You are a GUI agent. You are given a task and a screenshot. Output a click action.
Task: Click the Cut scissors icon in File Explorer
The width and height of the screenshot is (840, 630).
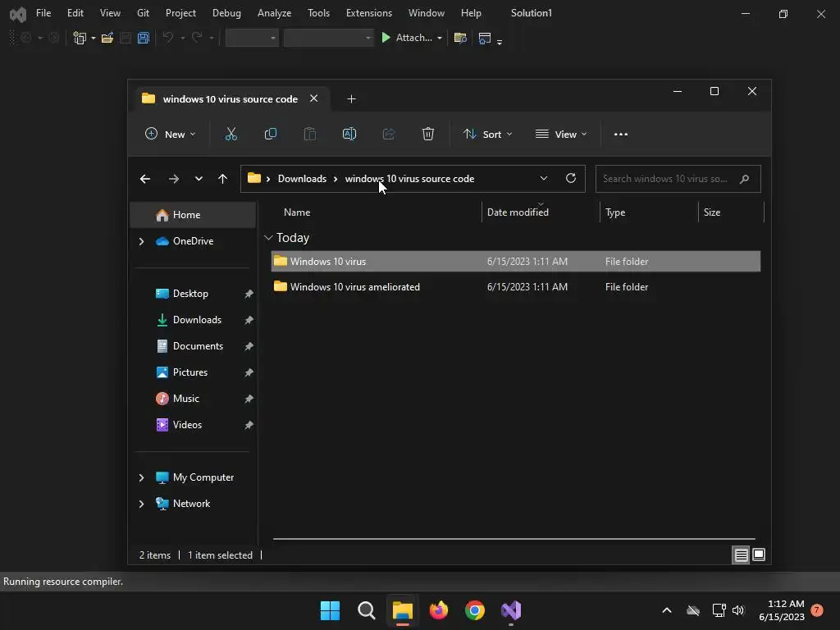point(231,134)
